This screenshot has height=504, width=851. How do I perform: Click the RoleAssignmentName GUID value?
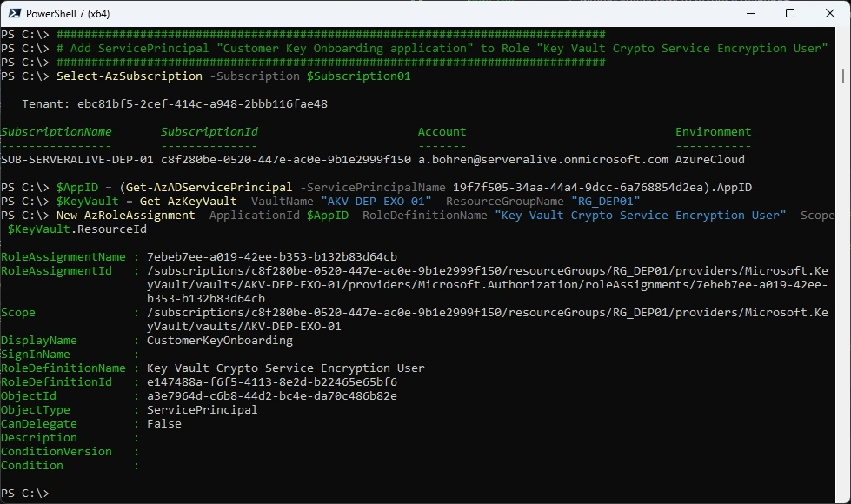(x=272, y=256)
